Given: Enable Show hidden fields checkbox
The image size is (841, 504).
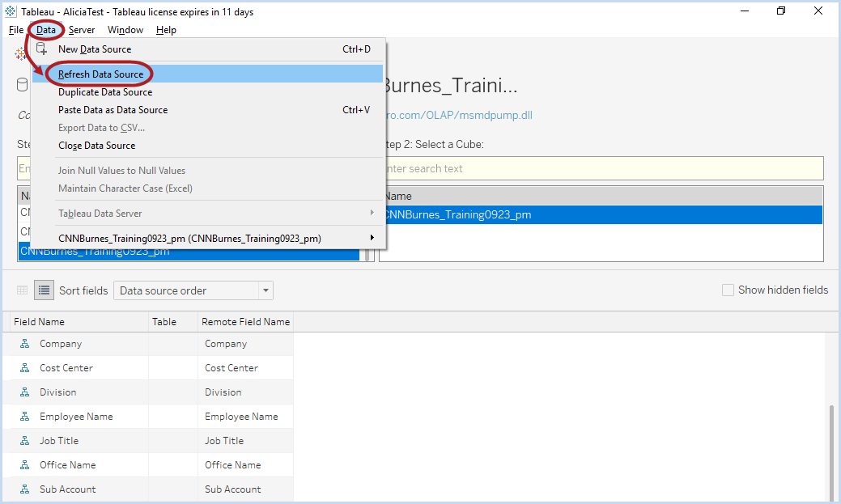Looking at the screenshot, I should tap(728, 290).
